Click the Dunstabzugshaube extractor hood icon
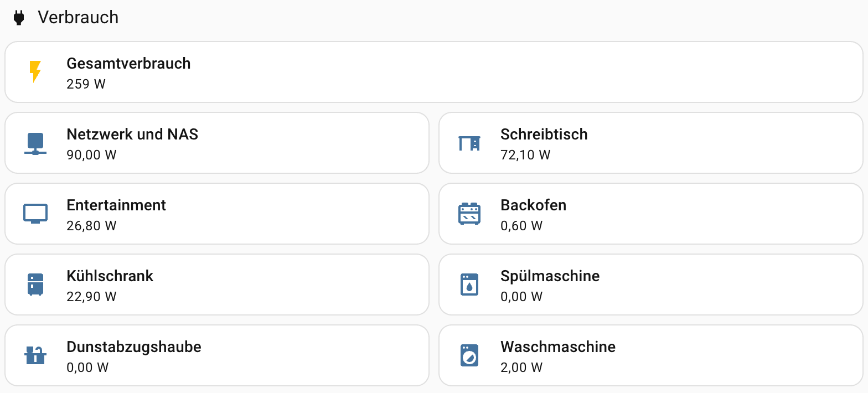Screen dimensions: 868x393 click(x=35, y=355)
